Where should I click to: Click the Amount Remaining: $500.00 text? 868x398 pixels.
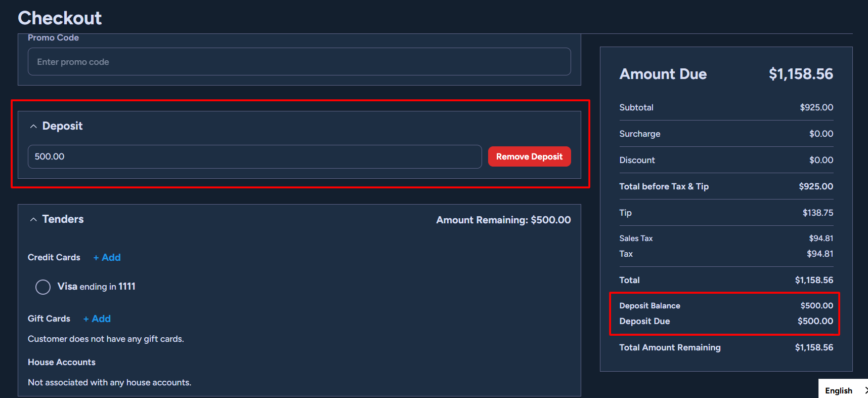[x=503, y=220]
